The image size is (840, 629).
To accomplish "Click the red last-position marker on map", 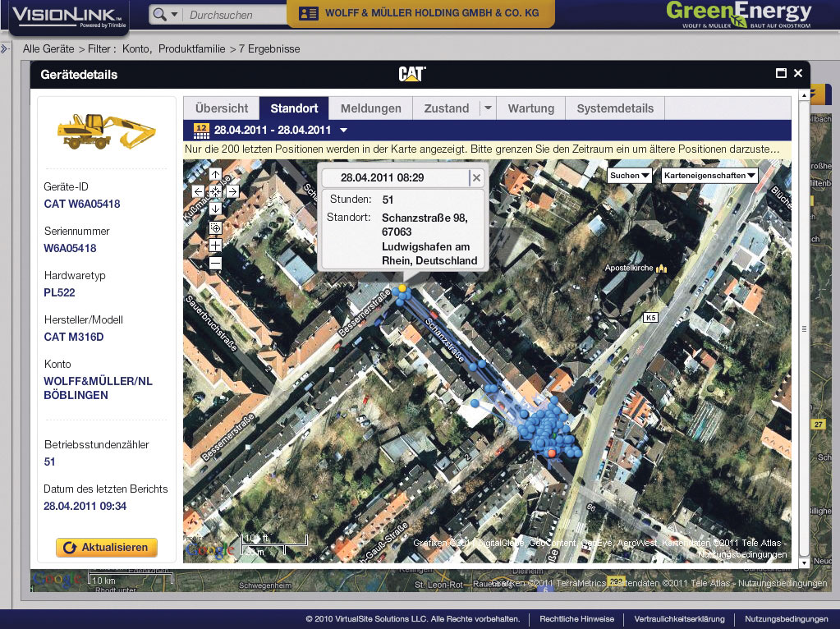I will click(x=552, y=453).
